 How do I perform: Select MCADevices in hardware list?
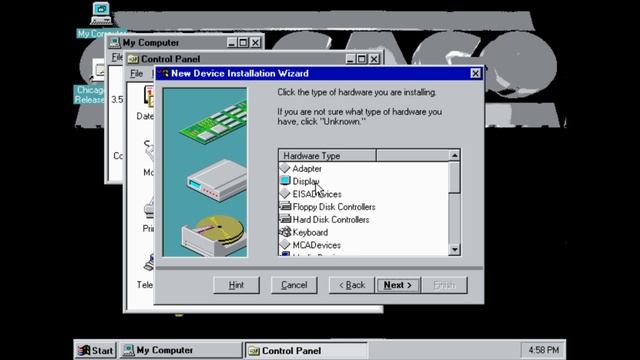click(317, 245)
